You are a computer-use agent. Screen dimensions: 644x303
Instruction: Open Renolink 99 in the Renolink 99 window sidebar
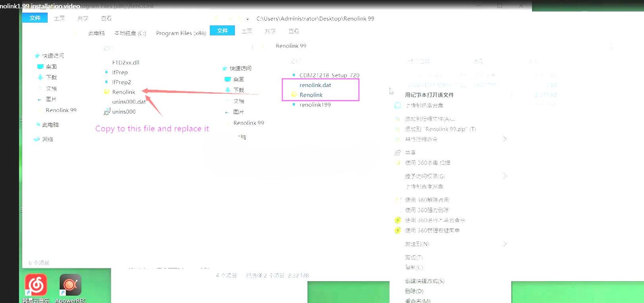pos(249,123)
